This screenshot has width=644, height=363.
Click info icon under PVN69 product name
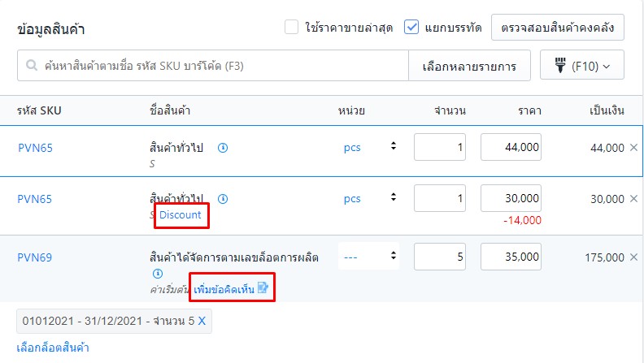point(157,274)
